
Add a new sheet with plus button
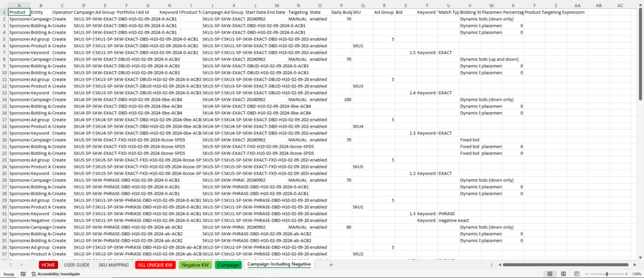331,265
